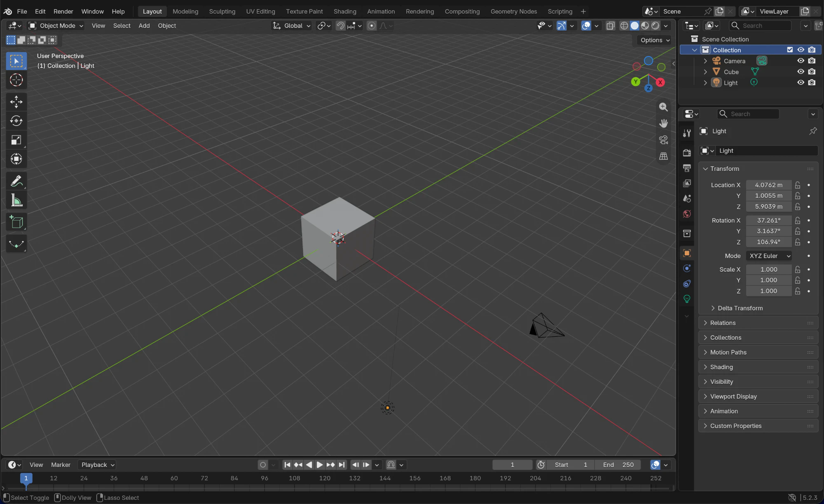Image resolution: width=824 pixels, height=504 pixels.
Task: Lock the Location X value
Action: (798, 185)
